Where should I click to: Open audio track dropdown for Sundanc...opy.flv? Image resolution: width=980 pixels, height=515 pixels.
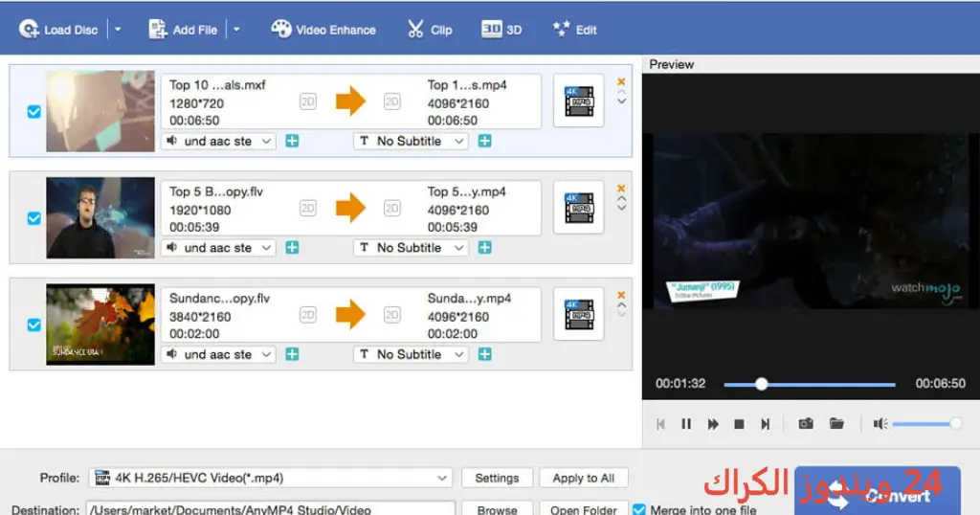click(218, 354)
